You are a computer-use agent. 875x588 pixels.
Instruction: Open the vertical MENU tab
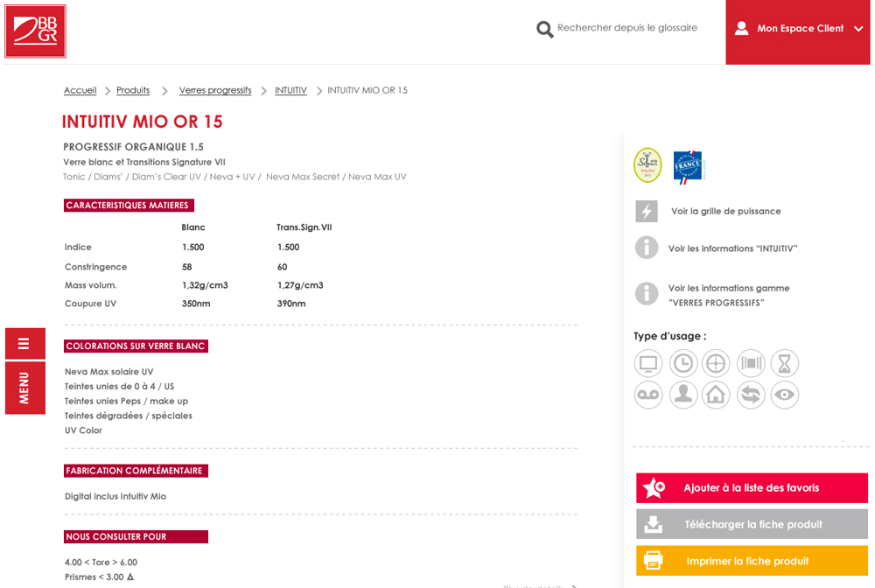(25, 388)
